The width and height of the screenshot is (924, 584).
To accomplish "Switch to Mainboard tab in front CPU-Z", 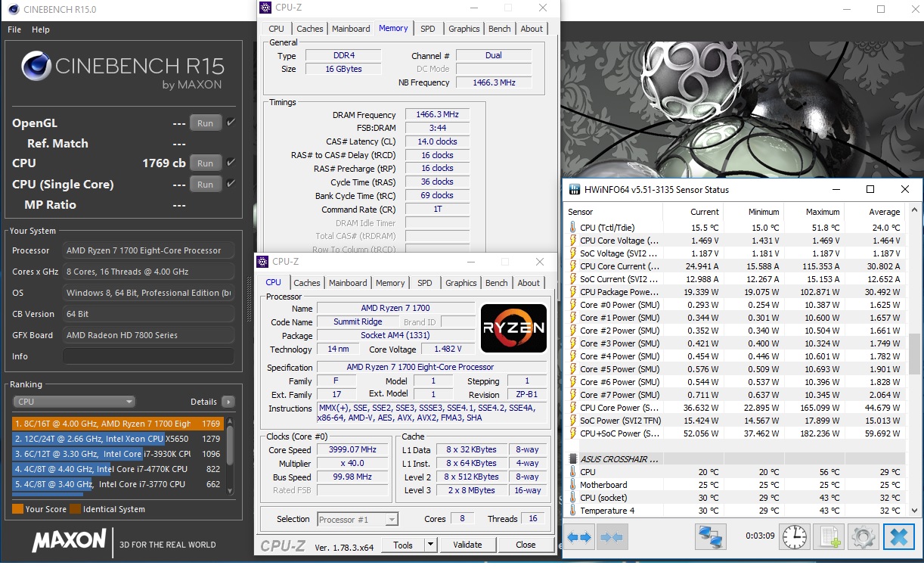I will click(348, 283).
